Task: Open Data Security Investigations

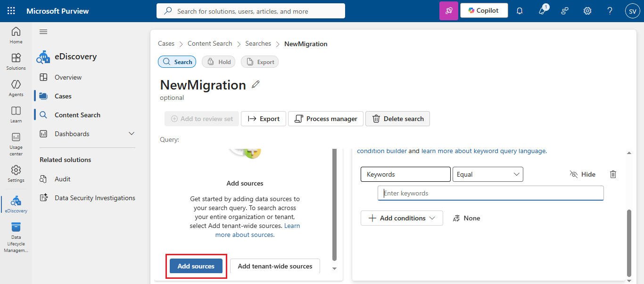Action: click(95, 198)
